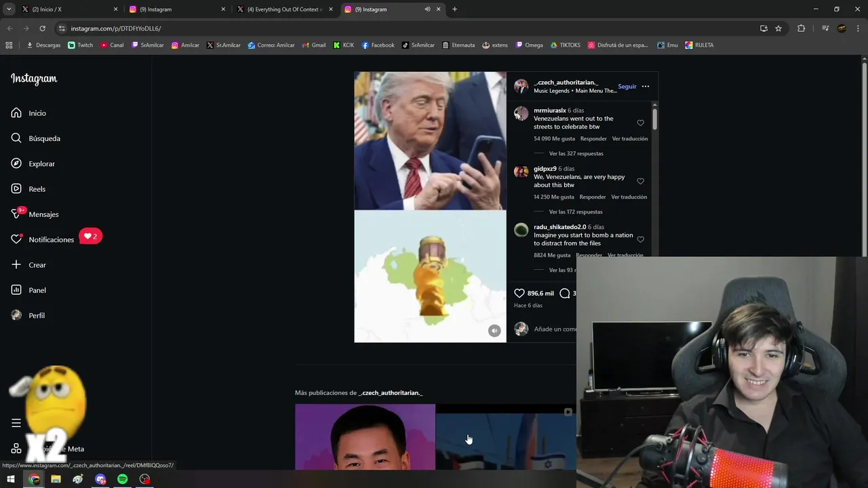
Task: Open radu_shikatedo2.0 username link
Action: click(x=559, y=227)
